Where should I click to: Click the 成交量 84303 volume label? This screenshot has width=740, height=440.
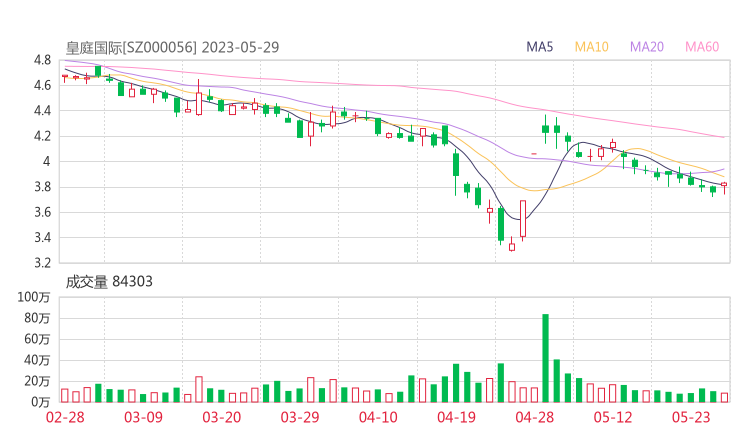109,282
